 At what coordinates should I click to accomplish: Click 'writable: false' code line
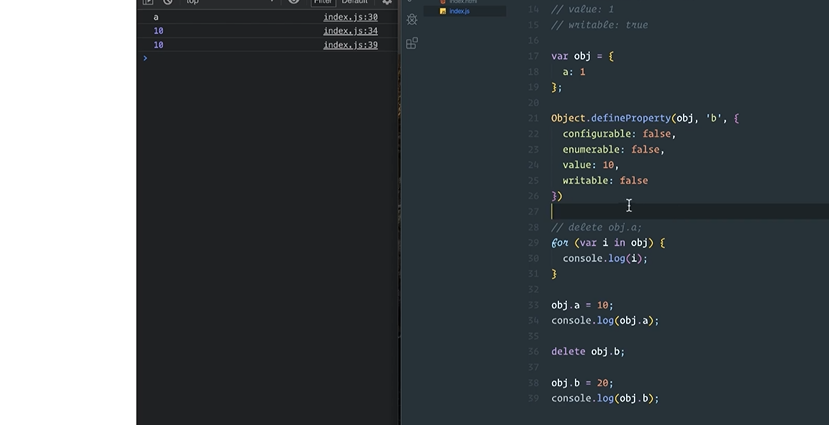click(x=605, y=181)
